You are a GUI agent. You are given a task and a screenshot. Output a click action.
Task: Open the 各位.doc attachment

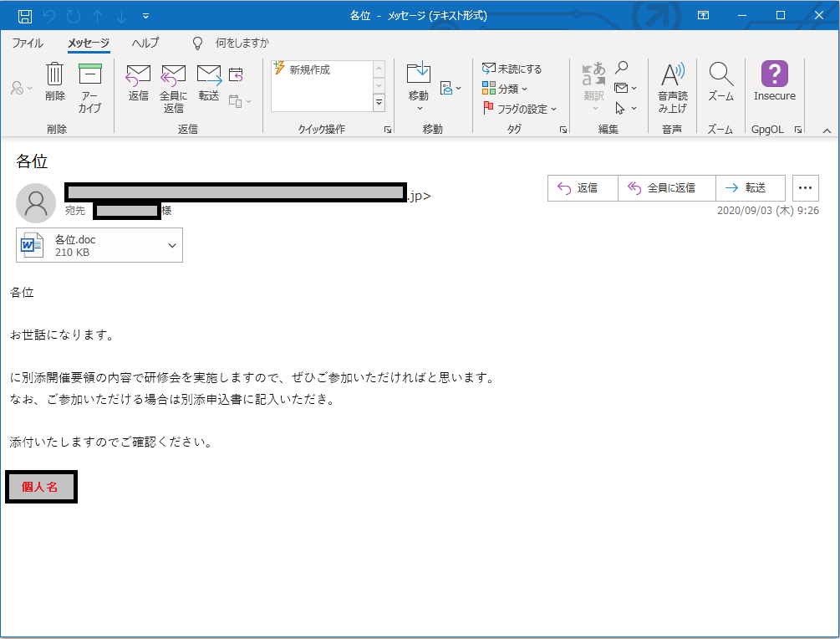pos(89,245)
